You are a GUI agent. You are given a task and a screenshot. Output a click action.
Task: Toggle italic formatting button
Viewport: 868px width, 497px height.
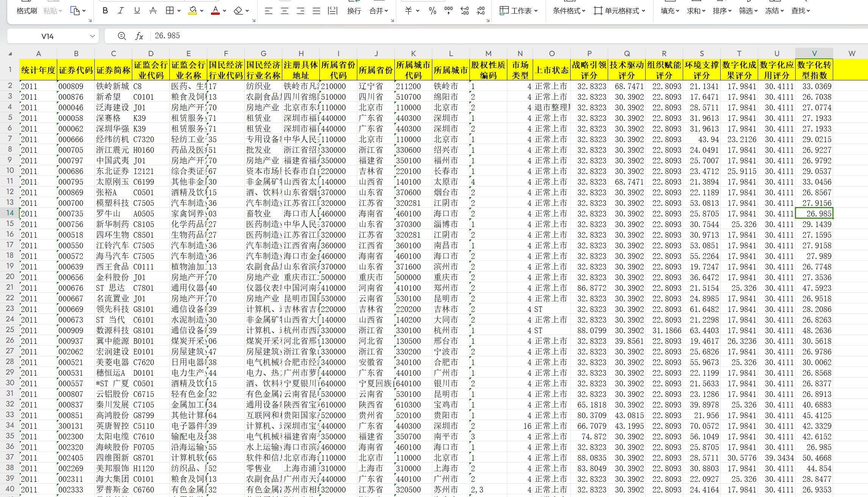pos(121,11)
